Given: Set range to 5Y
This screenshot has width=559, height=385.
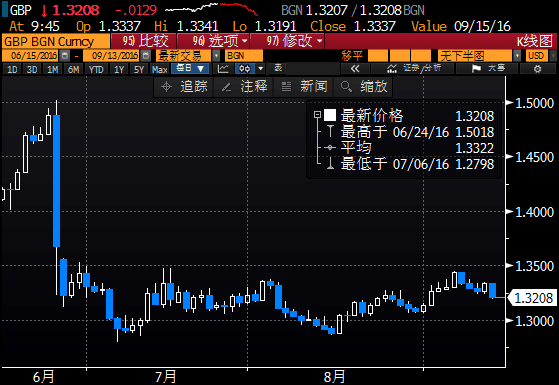Looking at the screenshot, I should [139, 69].
